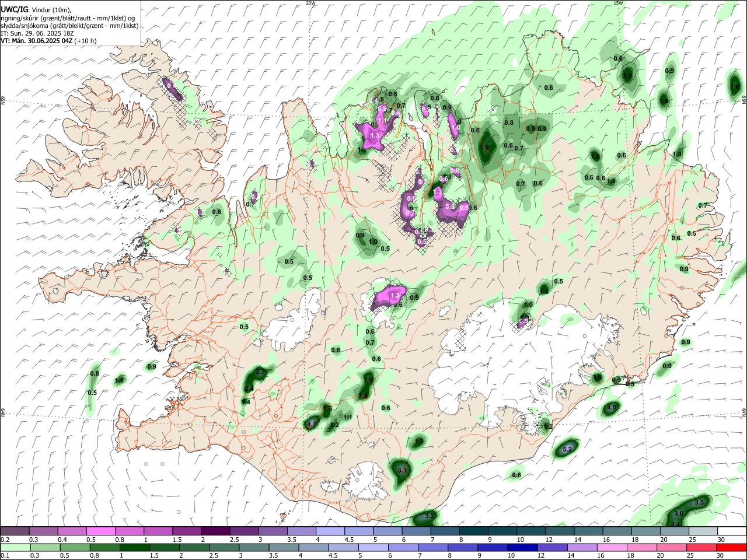Viewport: 747px width, 560px height.
Task: Click the 'IT: Sun. 29. 06. 2025 18Z' line
Action: [37, 33]
